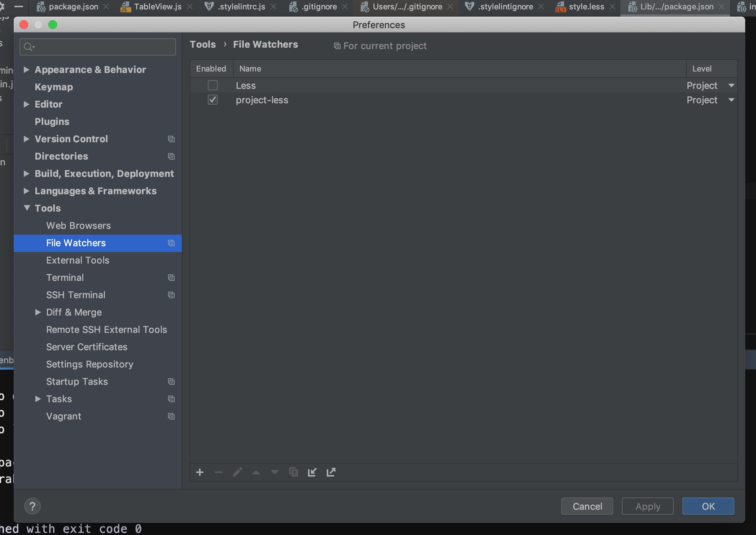Confirm preferences with OK button
The height and width of the screenshot is (535, 756).
click(708, 506)
